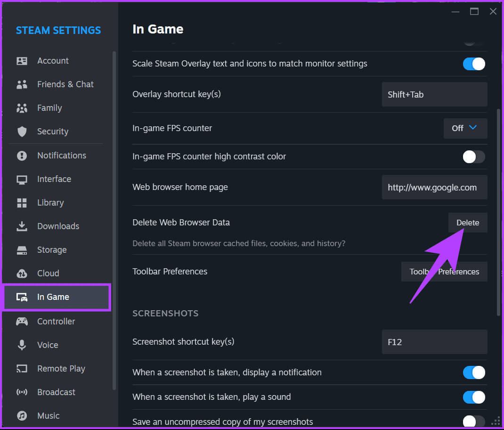Image resolution: width=504 pixels, height=430 pixels.
Task: Enable FPS counter high contrast color
Action: point(474,157)
